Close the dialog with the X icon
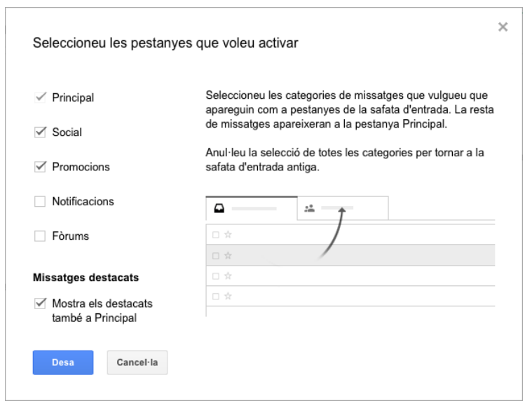The height and width of the screenshot is (408, 532). (503, 27)
